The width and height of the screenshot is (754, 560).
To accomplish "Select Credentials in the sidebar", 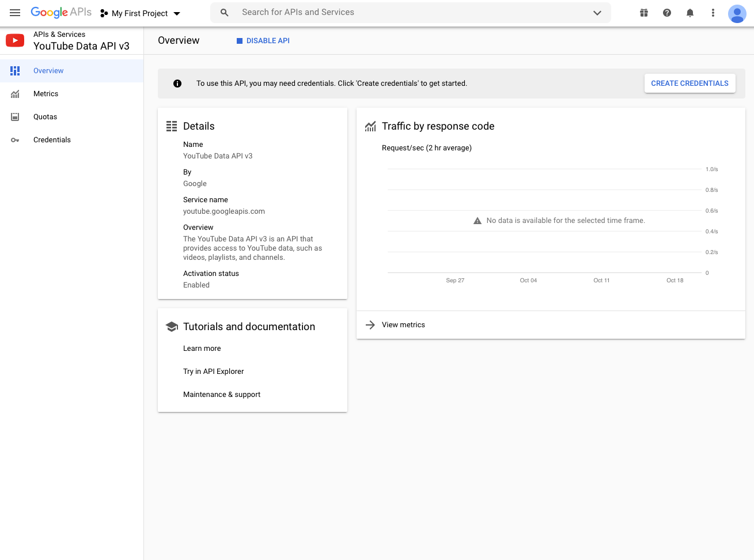I will 71,140.
